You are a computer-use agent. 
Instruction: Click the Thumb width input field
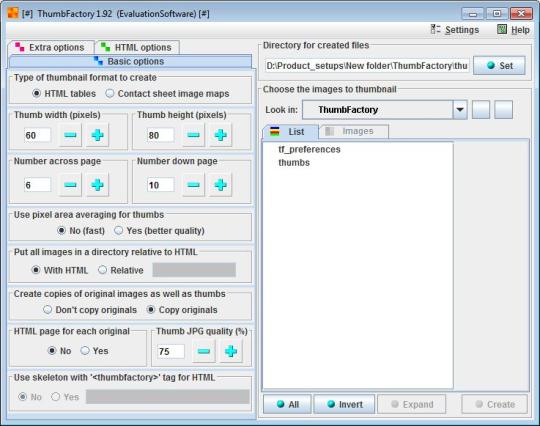(x=37, y=135)
